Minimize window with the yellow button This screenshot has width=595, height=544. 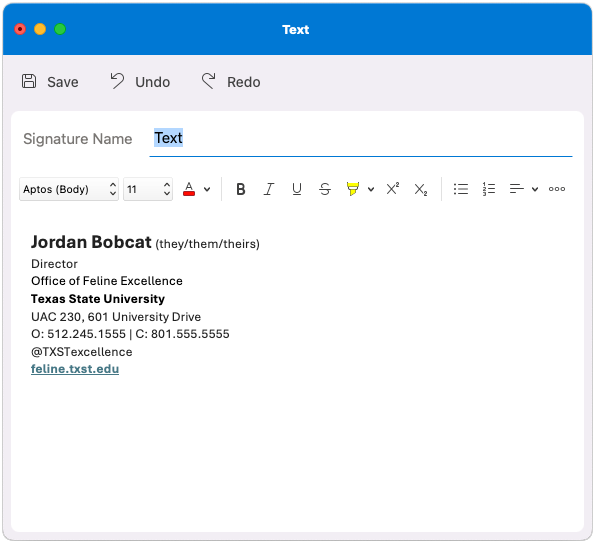point(40,29)
